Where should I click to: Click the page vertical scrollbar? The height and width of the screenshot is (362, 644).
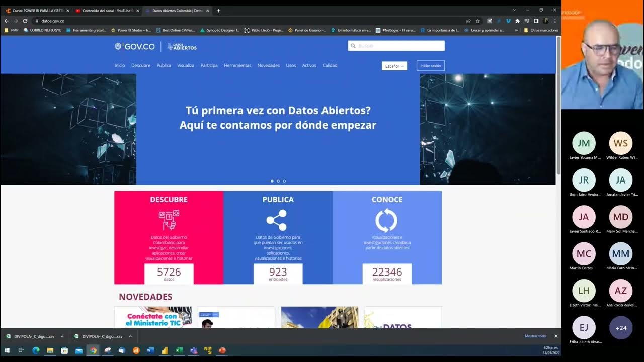[x=558, y=106]
